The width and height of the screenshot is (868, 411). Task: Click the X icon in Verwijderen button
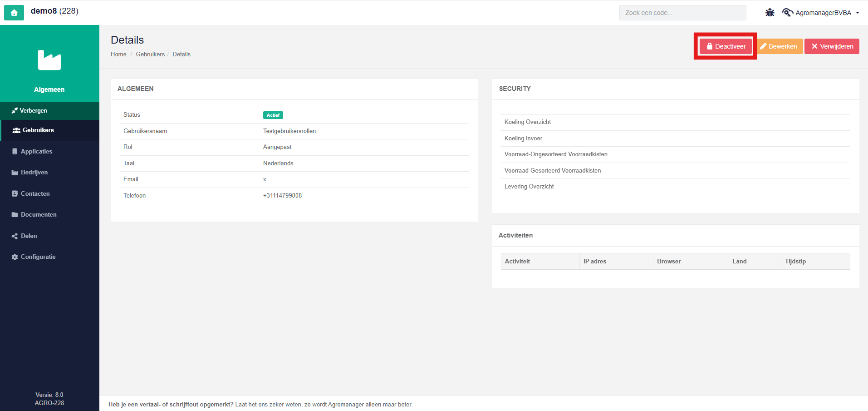[x=814, y=46]
